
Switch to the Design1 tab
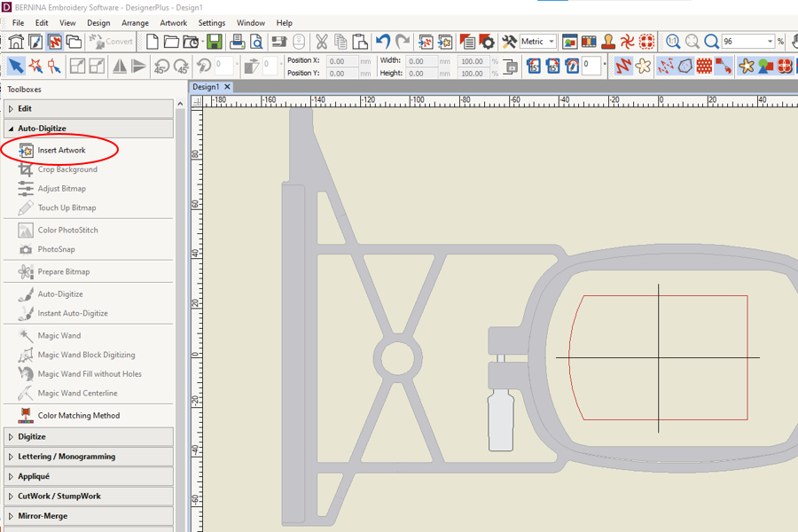[206, 87]
